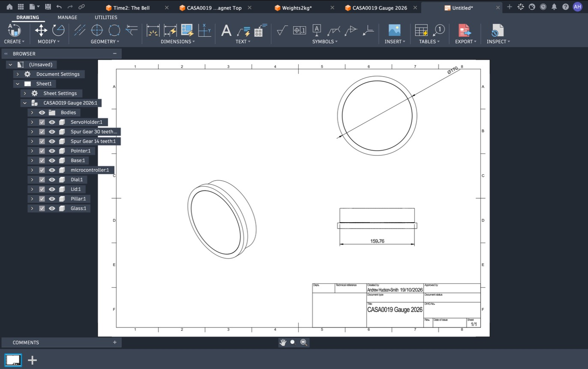
Task: Select the Base View create tool
Action: pyautogui.click(x=14, y=30)
